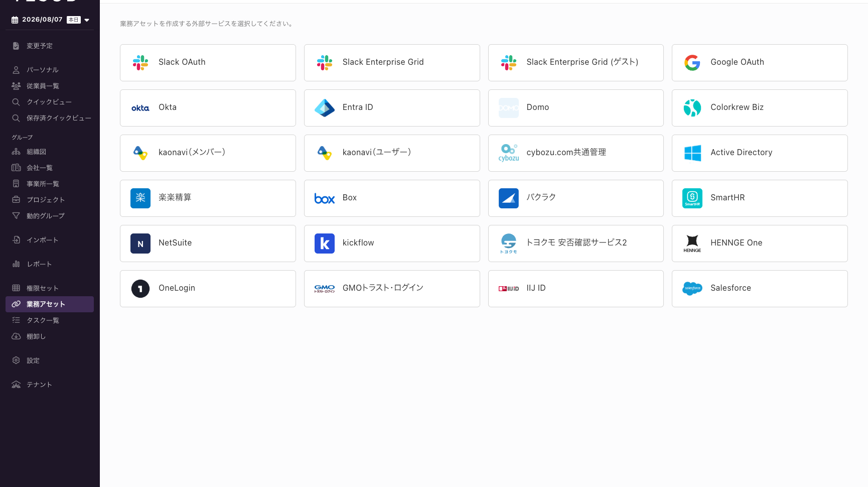Click the calendar icon beside the date

coord(15,20)
